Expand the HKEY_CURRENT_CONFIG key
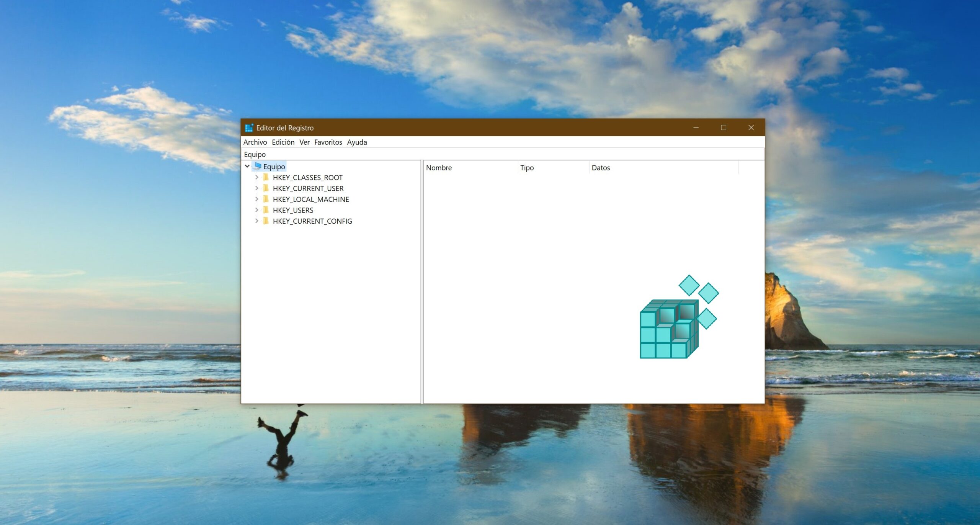Viewport: 980px width, 525px height. tap(257, 221)
